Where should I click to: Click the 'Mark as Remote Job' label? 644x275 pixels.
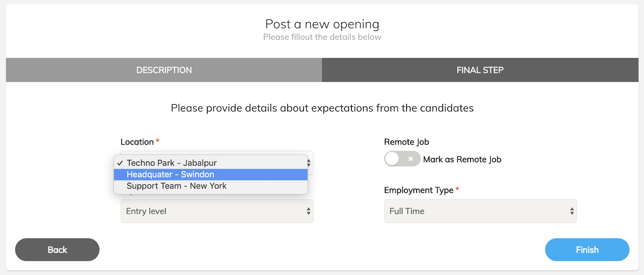click(462, 159)
